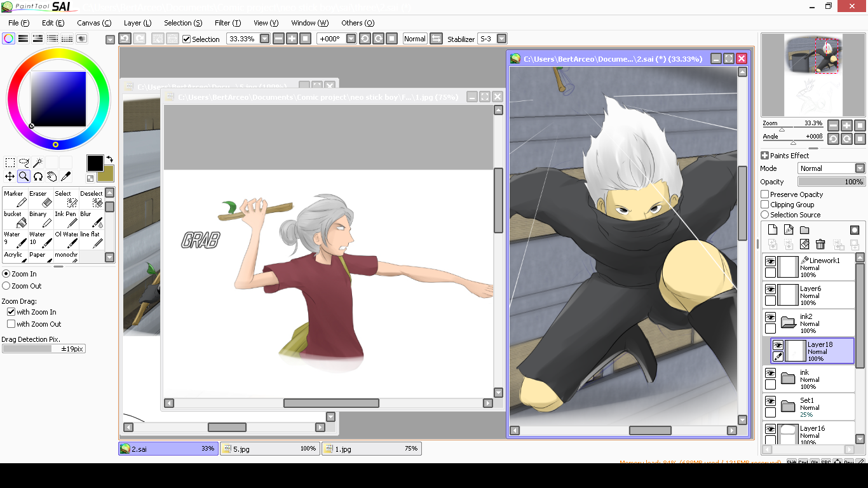Create a new layer folder
This screenshot has width=868, height=488.
(x=804, y=230)
